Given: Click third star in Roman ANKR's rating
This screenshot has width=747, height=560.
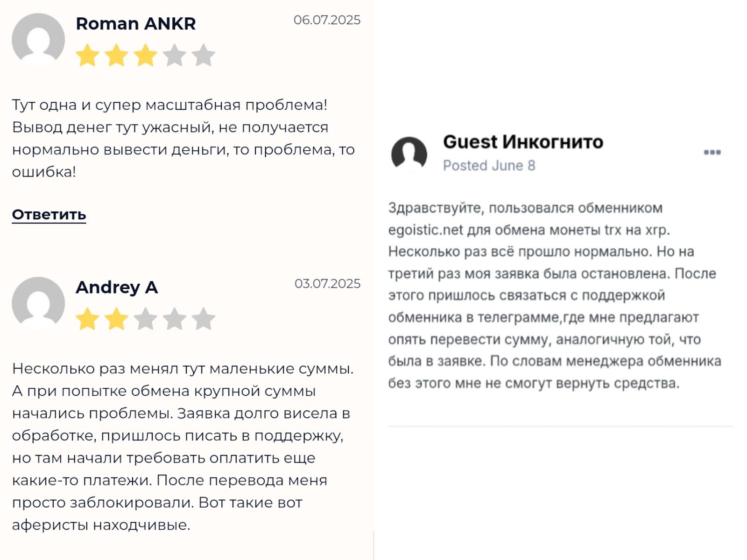Looking at the screenshot, I should tap(145, 55).
